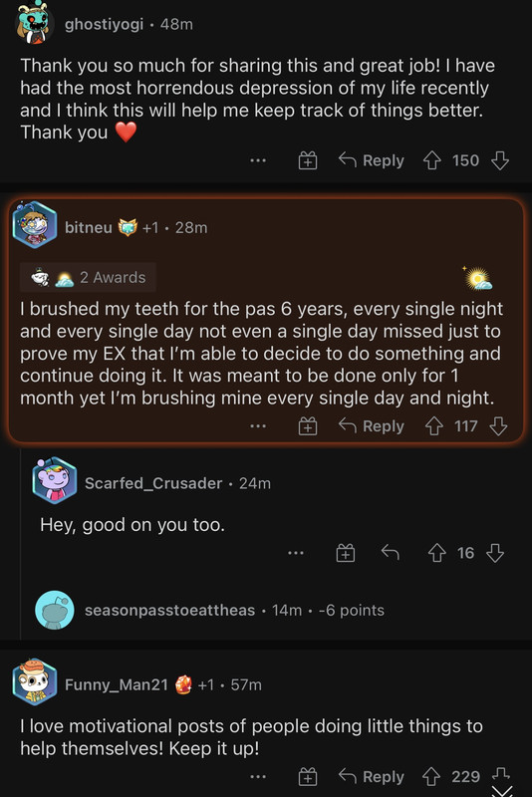532x797 pixels.
Task: Click reply arrow on Scarfed_Crusader's comment
Action: tap(391, 553)
